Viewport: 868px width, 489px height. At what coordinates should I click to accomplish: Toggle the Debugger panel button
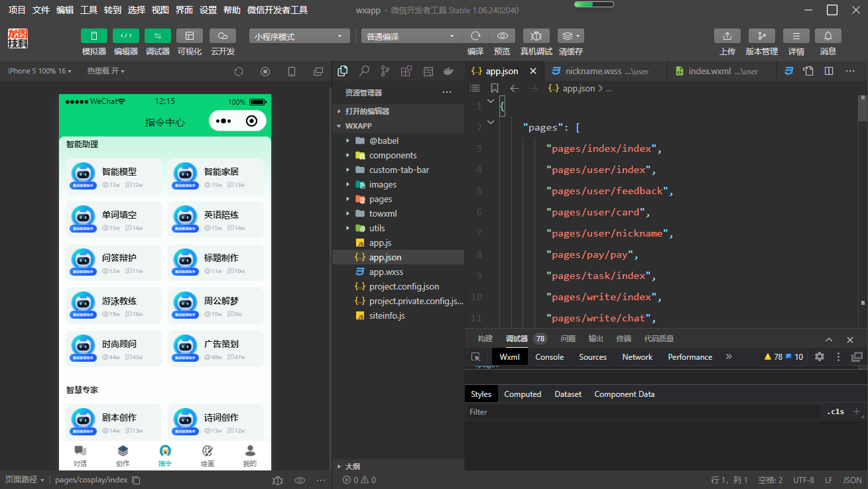pyautogui.click(x=158, y=36)
